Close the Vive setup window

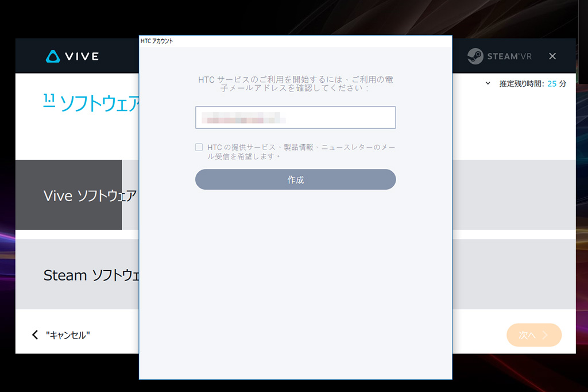[552, 56]
